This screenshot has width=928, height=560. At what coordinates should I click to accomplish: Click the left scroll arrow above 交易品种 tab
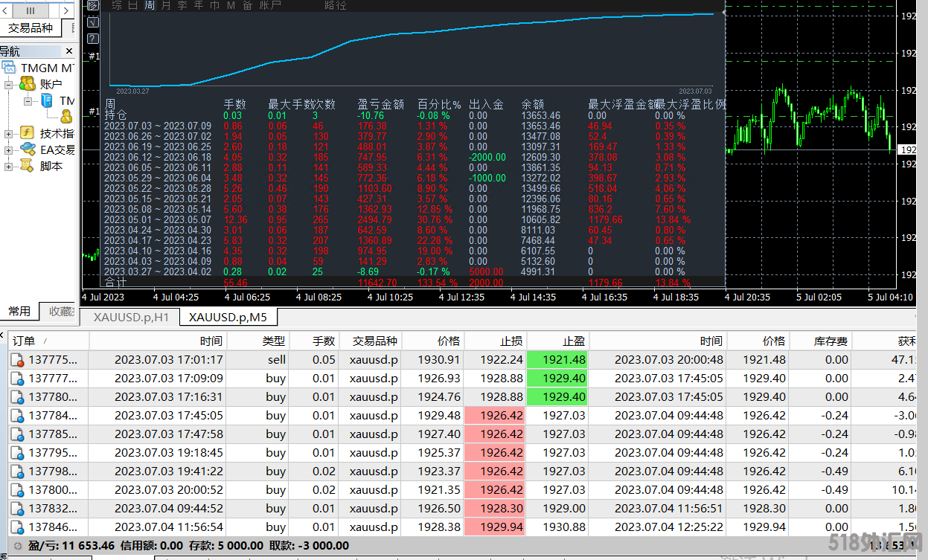tap(5, 10)
